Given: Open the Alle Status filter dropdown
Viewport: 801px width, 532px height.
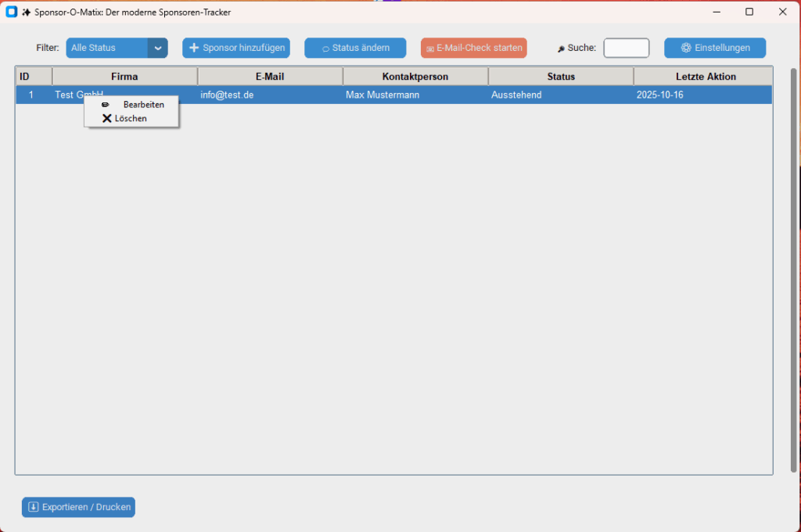Looking at the screenshot, I should (x=108, y=48).
